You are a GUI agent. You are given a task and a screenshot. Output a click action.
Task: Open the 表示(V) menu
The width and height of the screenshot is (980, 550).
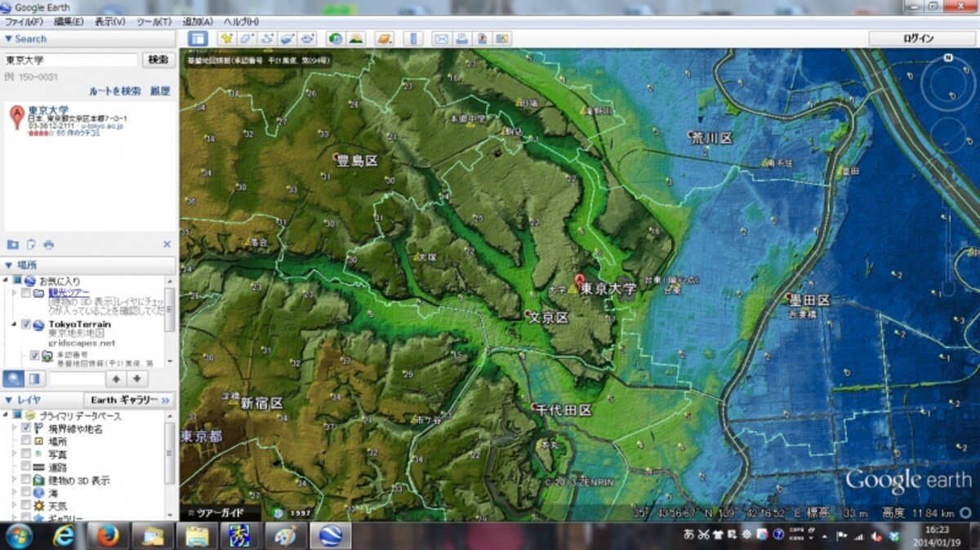click(110, 21)
